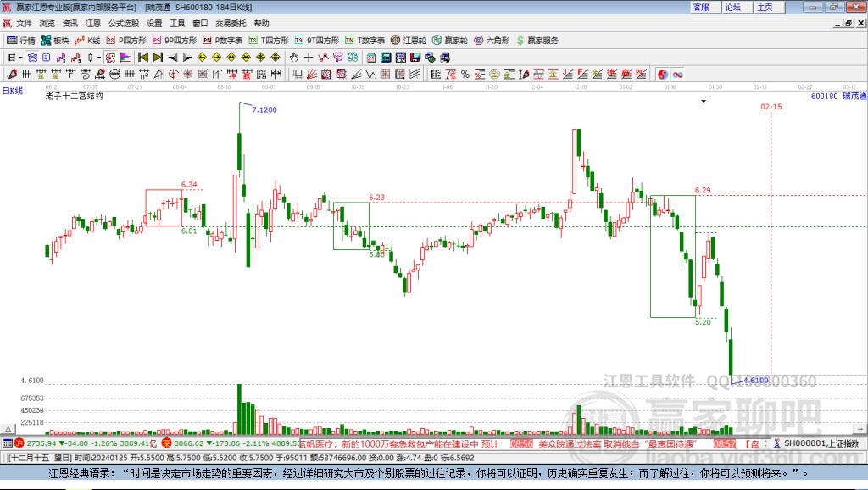This screenshot has width=868, height=490.
Task: Open the 板块 sector view
Action: click(55, 41)
